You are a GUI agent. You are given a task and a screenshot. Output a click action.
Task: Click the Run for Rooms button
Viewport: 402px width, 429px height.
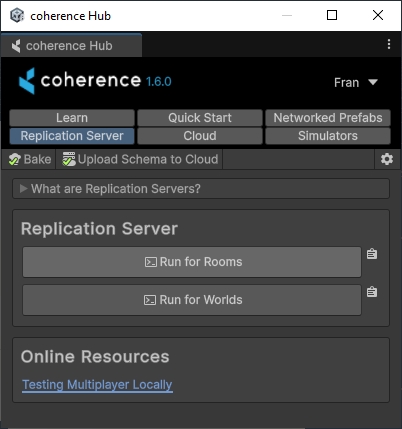click(192, 262)
